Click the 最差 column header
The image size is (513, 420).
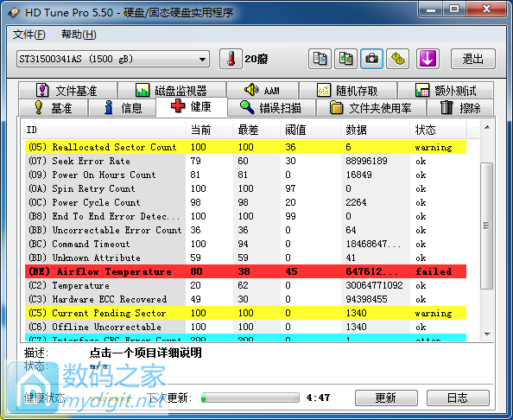pyautogui.click(x=256, y=130)
